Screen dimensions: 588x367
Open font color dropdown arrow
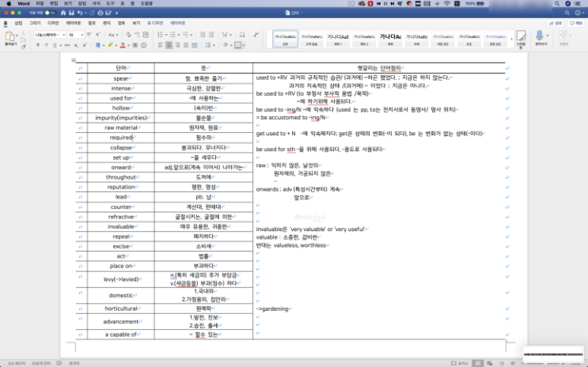[x=128, y=45]
